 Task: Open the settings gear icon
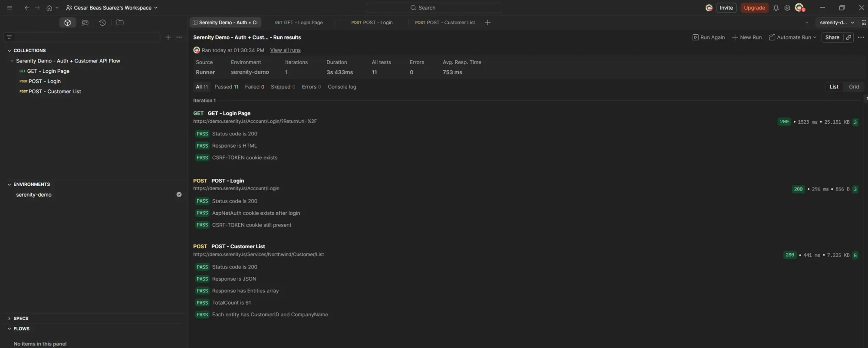coord(787,8)
